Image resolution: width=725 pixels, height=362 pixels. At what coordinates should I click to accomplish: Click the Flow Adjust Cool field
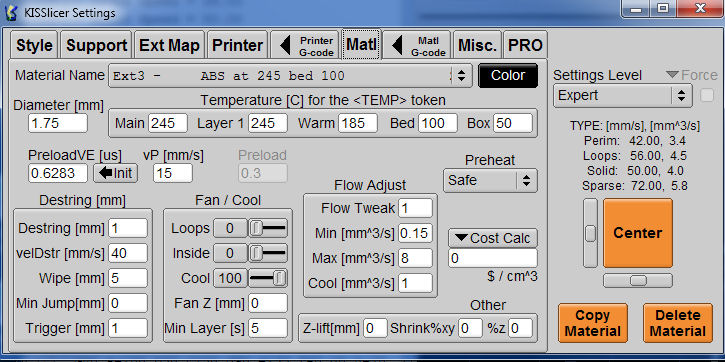click(x=415, y=282)
